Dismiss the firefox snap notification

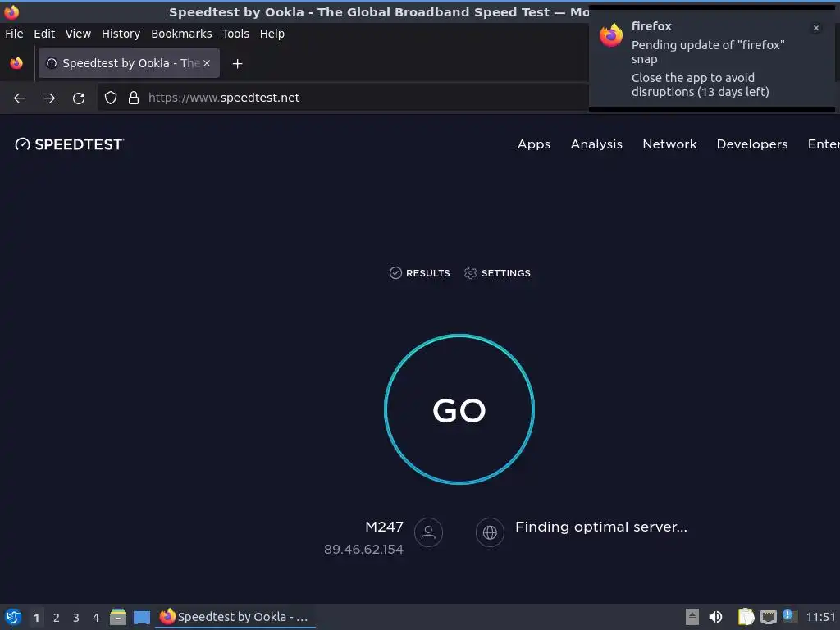pyautogui.click(x=816, y=28)
